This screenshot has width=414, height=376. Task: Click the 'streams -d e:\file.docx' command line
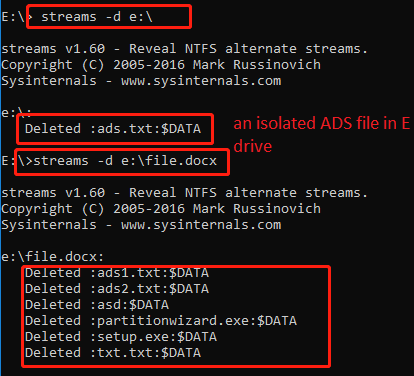coord(125,161)
